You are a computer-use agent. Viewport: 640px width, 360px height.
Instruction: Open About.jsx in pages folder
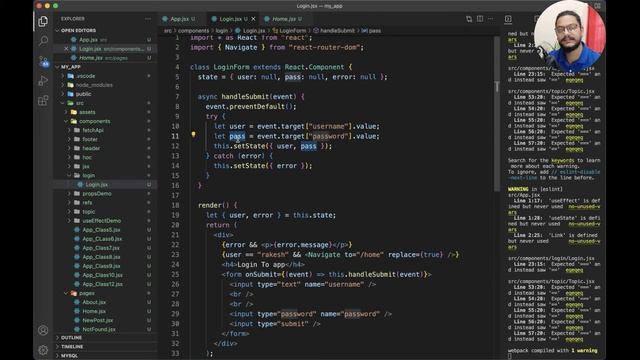pos(94,302)
